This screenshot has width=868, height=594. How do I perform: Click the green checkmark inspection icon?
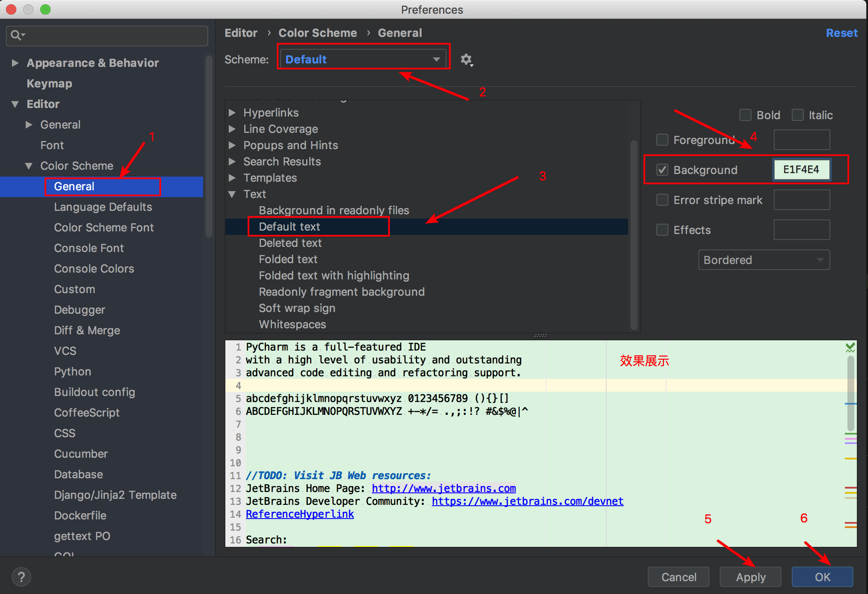(x=850, y=348)
